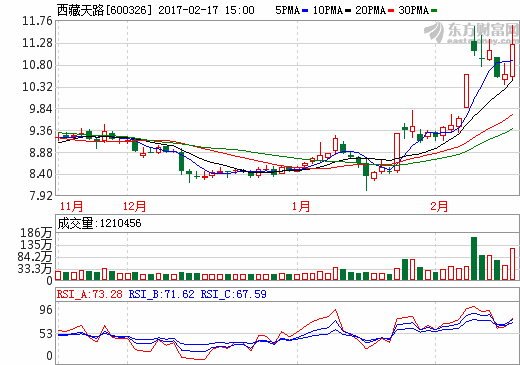Select the 2月 month marker
Screen dimensions: 520x365
pos(439,206)
